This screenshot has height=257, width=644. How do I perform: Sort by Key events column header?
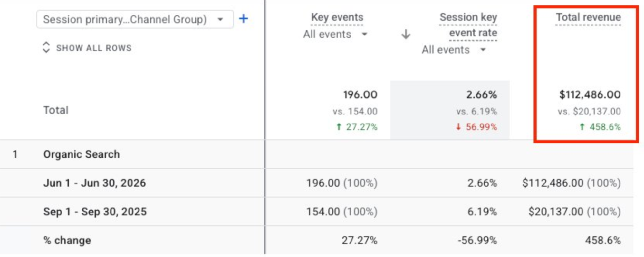pos(337,17)
